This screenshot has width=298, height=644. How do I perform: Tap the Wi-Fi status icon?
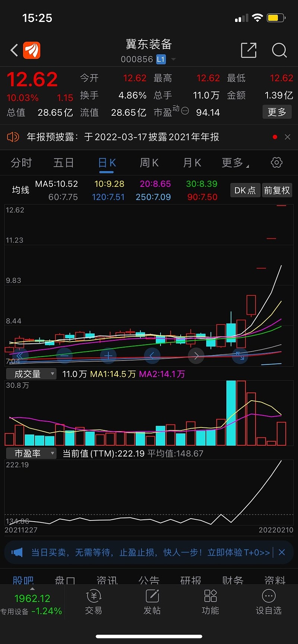point(257,17)
